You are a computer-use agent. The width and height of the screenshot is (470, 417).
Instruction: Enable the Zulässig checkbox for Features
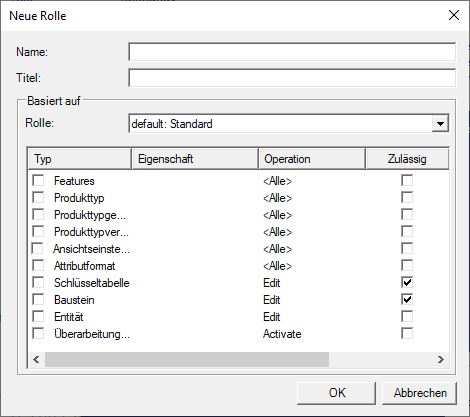(407, 180)
